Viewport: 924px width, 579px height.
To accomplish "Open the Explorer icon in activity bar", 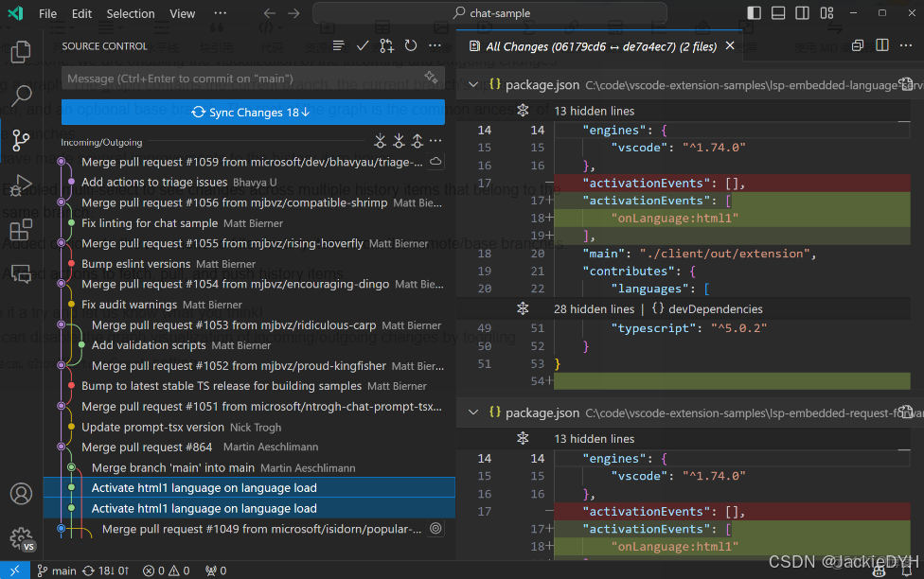I will point(21,52).
